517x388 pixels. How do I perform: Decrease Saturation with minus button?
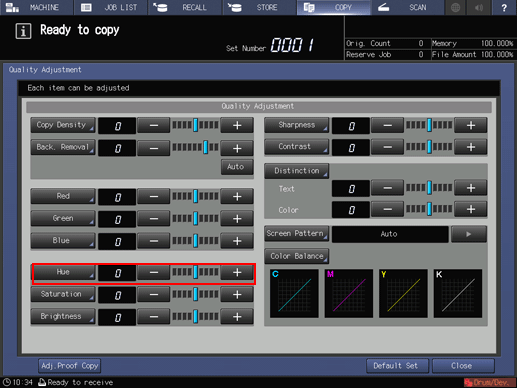(154, 295)
